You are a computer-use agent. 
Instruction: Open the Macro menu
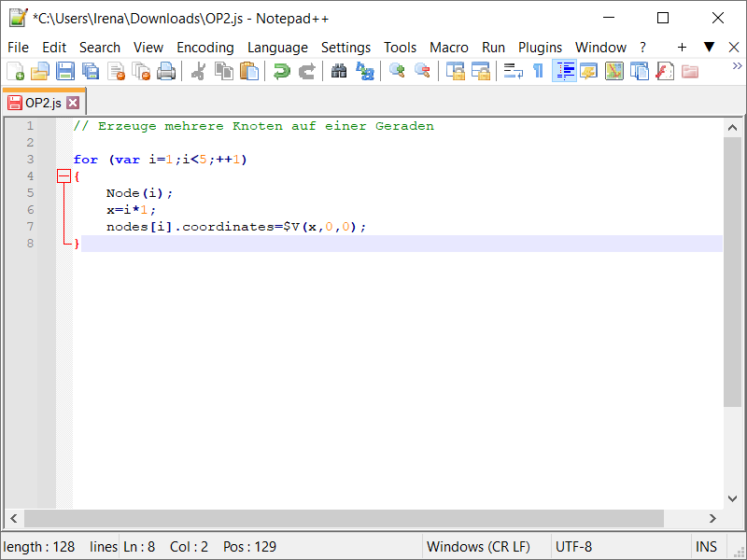pyautogui.click(x=449, y=47)
